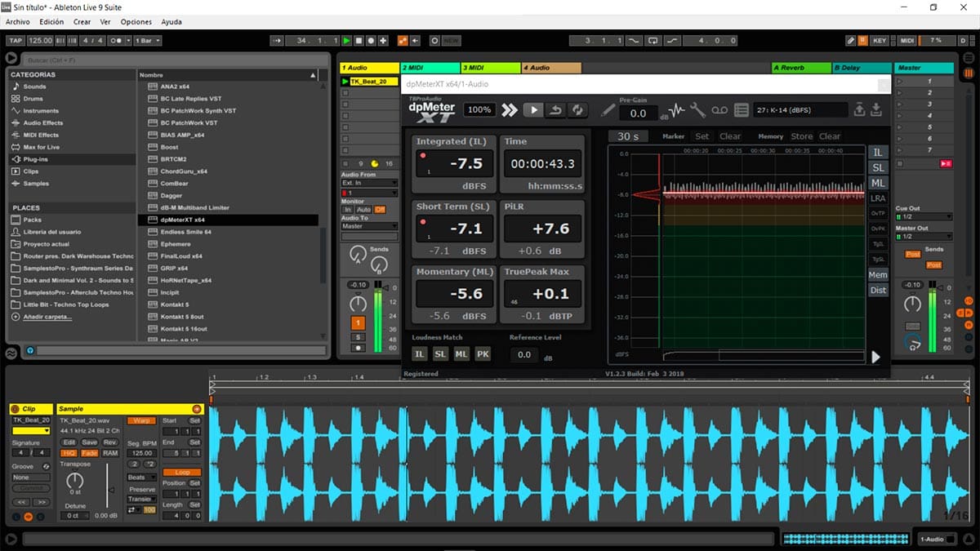Toggle the LRA graph button

pos(878,198)
